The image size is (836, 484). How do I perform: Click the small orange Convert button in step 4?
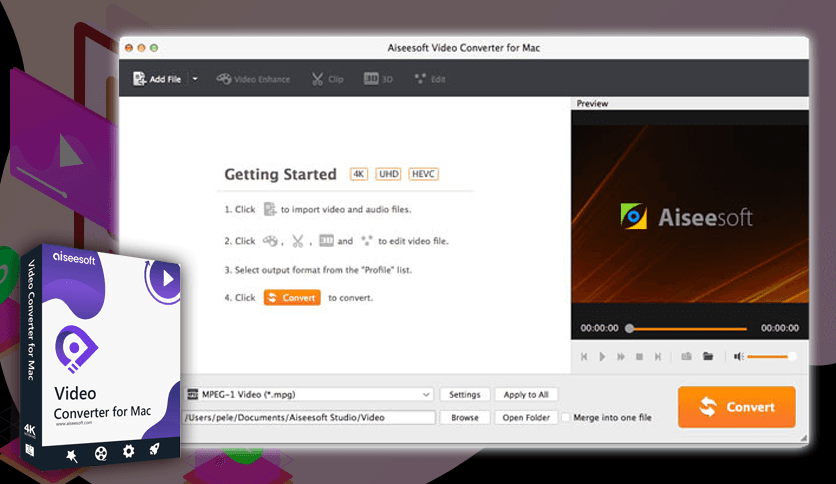click(x=292, y=297)
